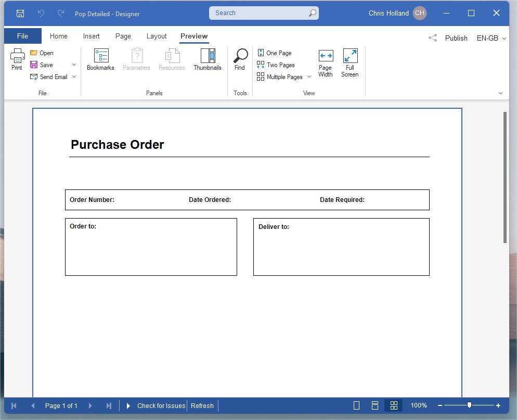Open the File menu

(23, 36)
